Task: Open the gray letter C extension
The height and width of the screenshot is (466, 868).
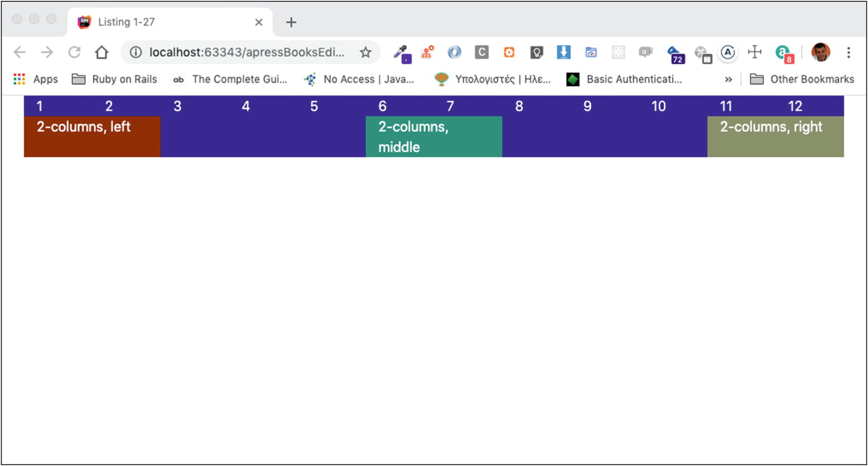Action: [x=482, y=52]
